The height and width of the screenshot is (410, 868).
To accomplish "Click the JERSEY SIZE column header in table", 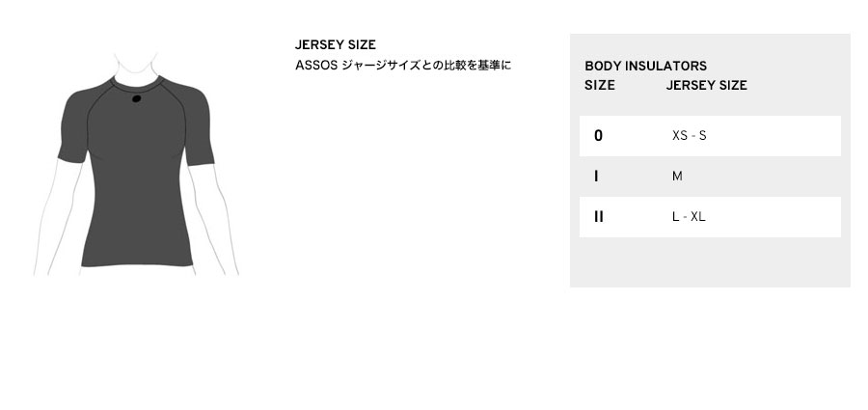I will pyautogui.click(x=706, y=85).
